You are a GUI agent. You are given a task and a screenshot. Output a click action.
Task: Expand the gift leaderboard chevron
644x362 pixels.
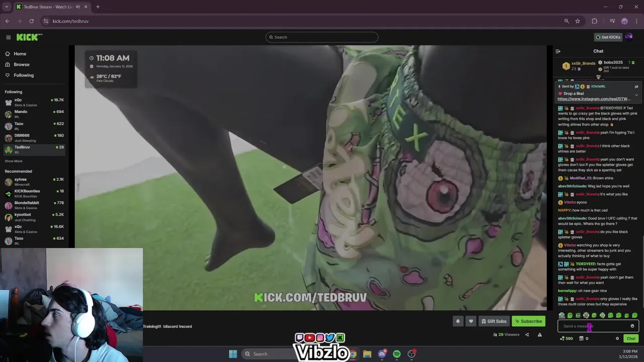pos(598,77)
